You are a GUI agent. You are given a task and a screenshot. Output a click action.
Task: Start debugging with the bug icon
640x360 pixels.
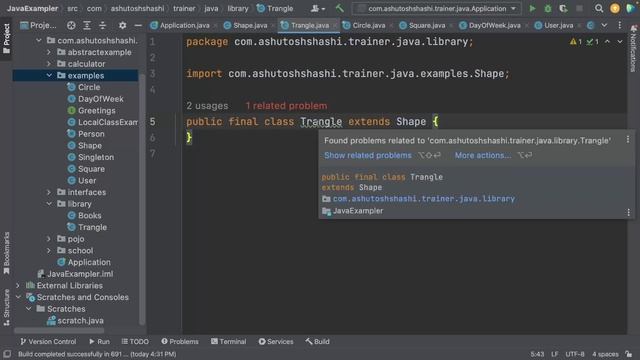tap(548, 8)
